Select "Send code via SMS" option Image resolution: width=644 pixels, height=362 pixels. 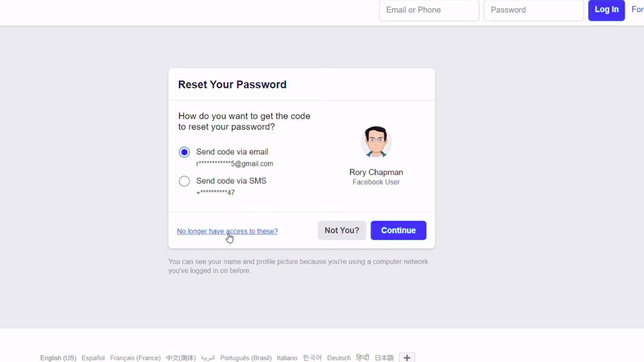tap(184, 181)
